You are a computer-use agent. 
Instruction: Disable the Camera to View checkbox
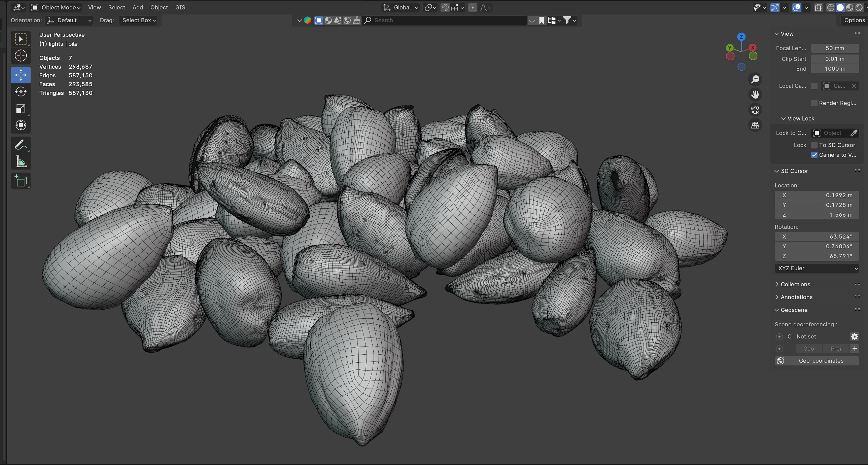tap(814, 155)
